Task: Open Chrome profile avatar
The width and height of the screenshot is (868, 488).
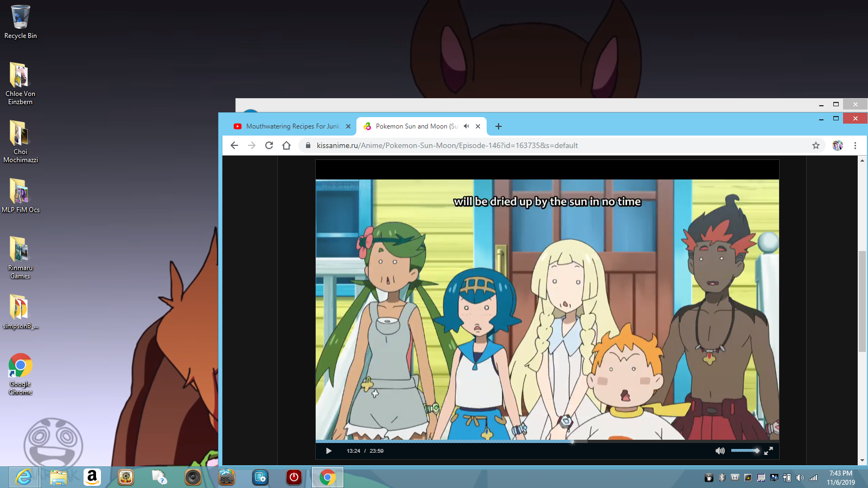Action: coord(838,145)
